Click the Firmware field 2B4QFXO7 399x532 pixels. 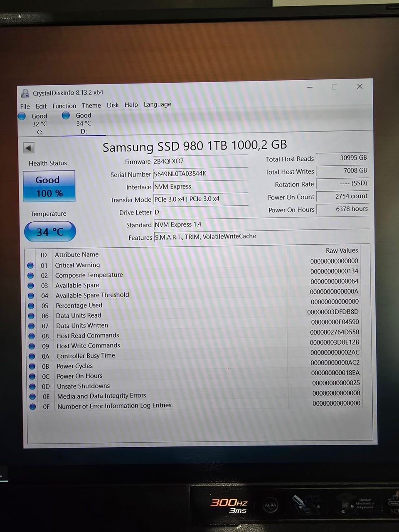200,161
